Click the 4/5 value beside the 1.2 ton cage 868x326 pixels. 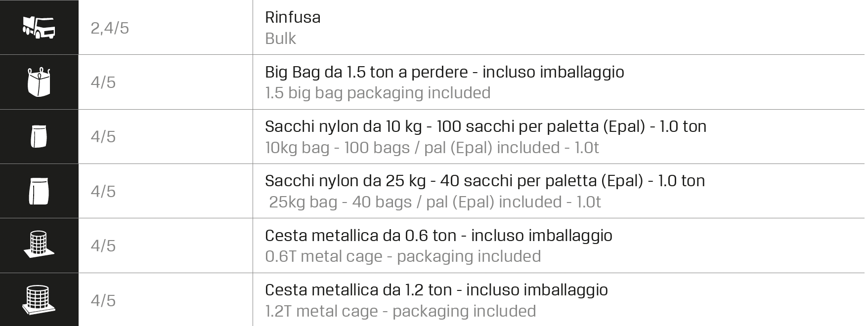pyautogui.click(x=103, y=301)
